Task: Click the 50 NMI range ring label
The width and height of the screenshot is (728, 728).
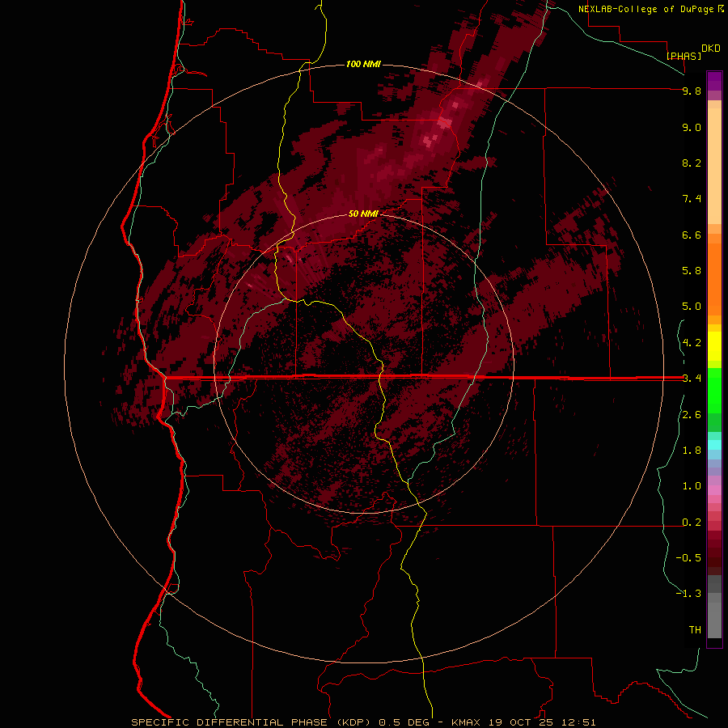Action: coord(363,214)
